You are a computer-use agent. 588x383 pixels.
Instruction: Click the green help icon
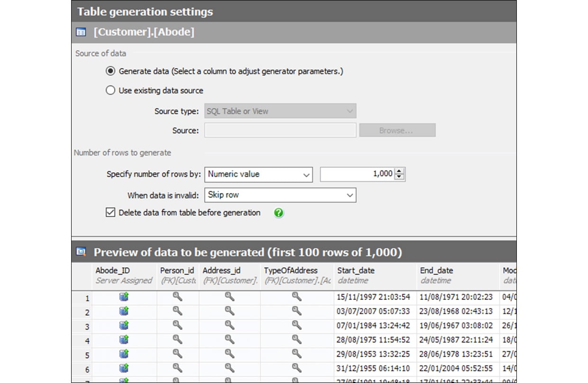[279, 213]
